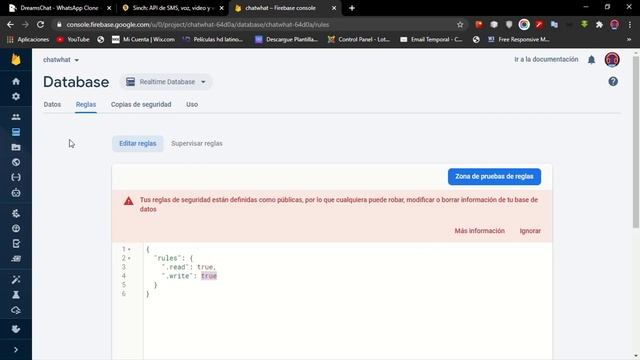Reload the current page
Image resolution: width=640 pixels, height=360 pixels.
point(40,24)
